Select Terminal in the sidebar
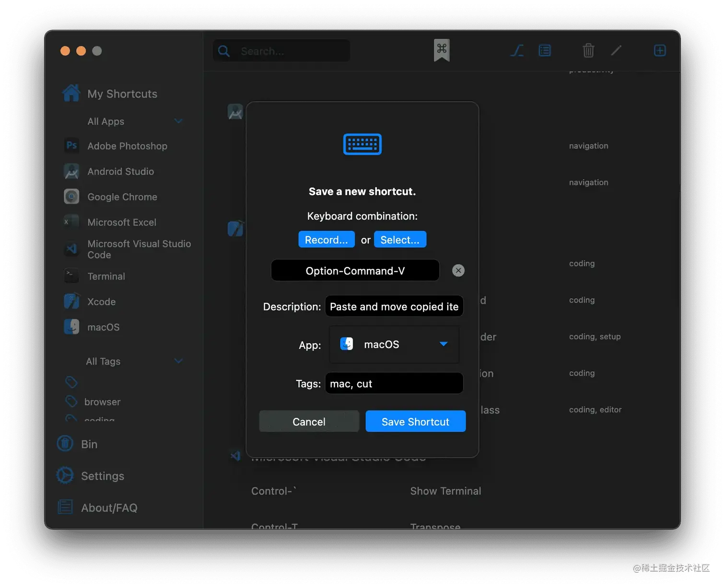This screenshot has height=588, width=725. (x=94, y=276)
